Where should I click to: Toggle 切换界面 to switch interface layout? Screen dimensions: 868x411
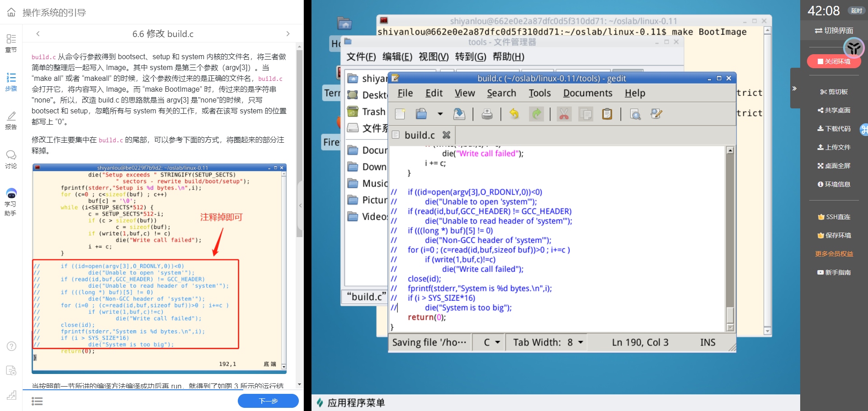pos(834,31)
